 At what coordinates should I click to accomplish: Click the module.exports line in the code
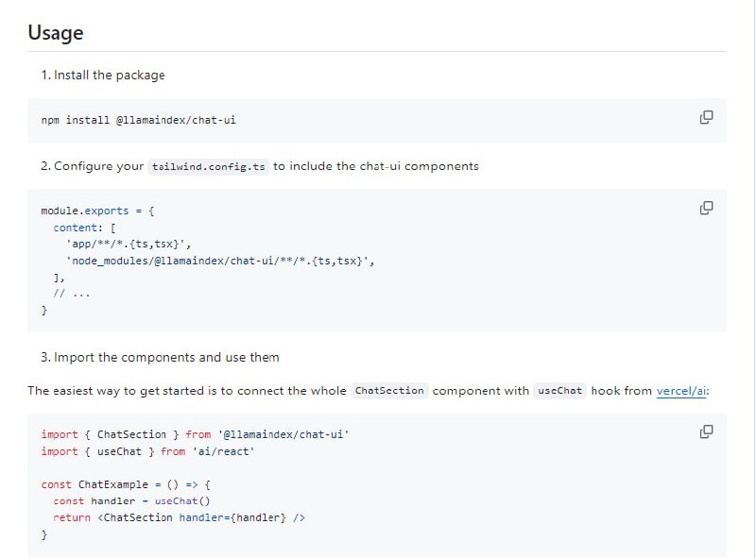tap(97, 211)
